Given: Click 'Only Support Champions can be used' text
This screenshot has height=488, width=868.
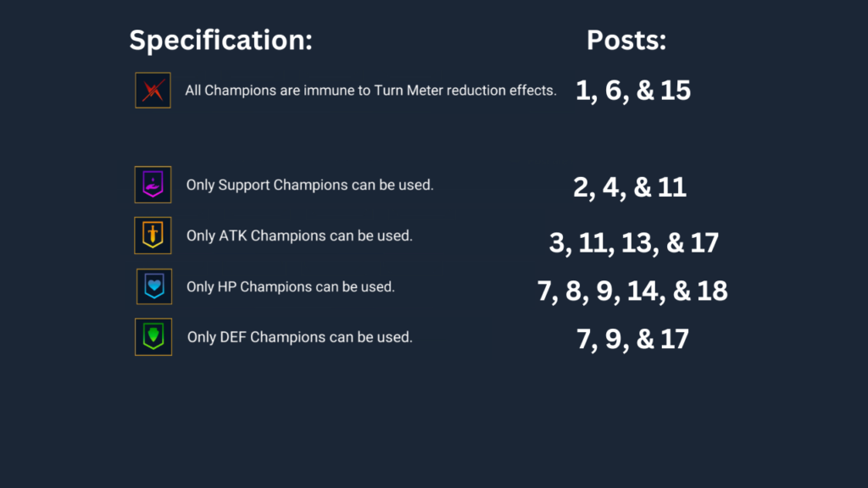Looking at the screenshot, I should (309, 185).
